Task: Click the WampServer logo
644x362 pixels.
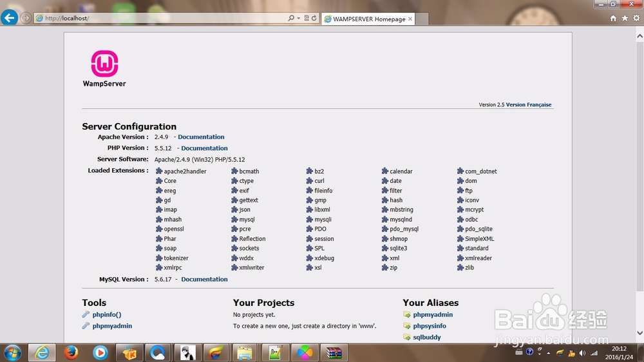Action: 104,69
